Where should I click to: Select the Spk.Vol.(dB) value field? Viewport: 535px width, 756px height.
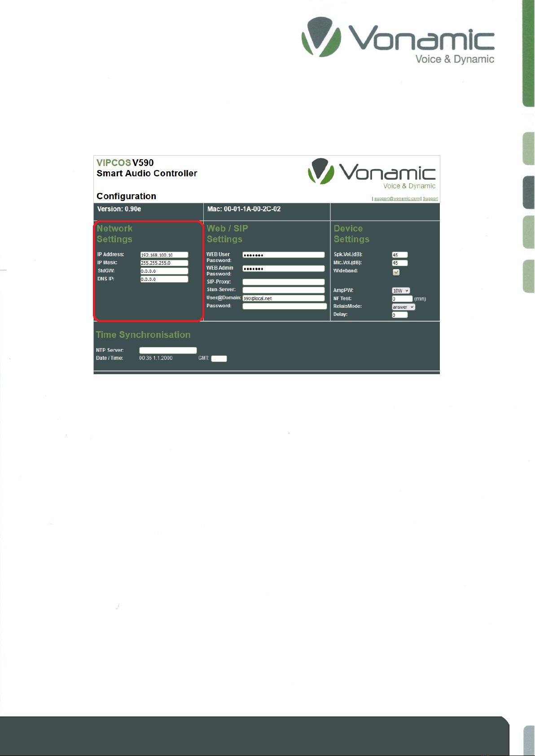399,255
